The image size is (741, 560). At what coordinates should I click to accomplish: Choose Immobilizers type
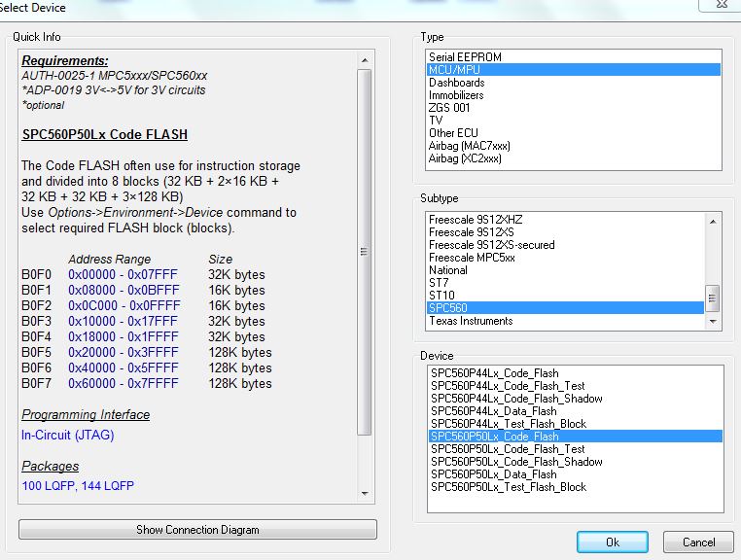point(573,95)
